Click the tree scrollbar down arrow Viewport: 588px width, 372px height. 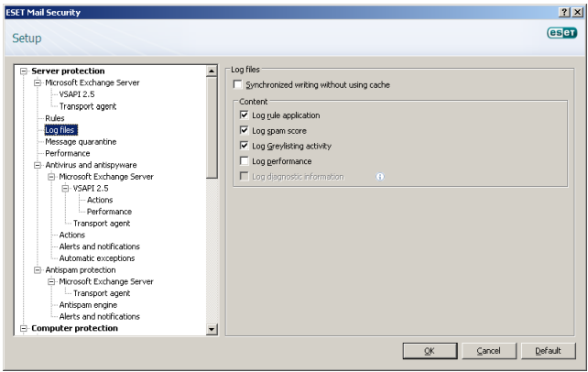click(212, 330)
